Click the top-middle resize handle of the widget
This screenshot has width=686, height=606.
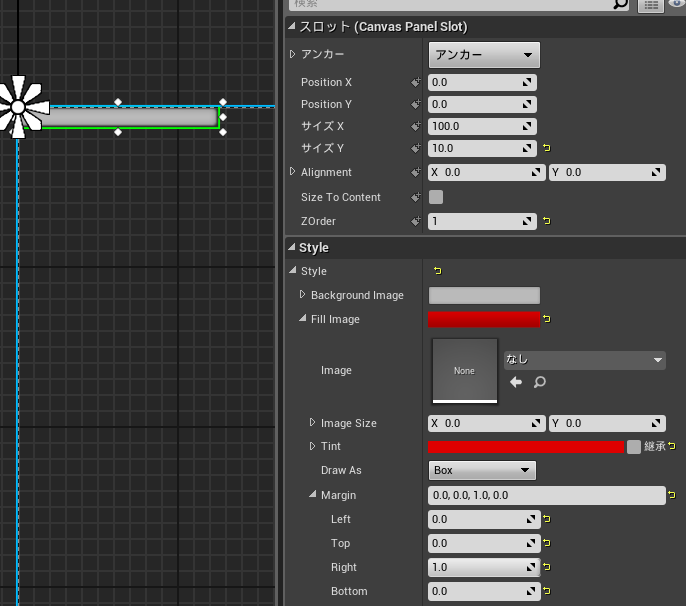[118, 102]
